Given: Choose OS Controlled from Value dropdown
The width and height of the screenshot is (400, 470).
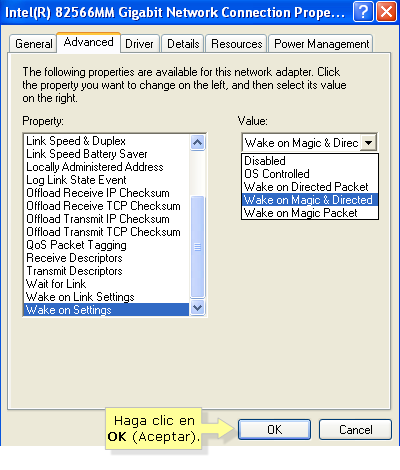Looking at the screenshot, I should 310,174.
